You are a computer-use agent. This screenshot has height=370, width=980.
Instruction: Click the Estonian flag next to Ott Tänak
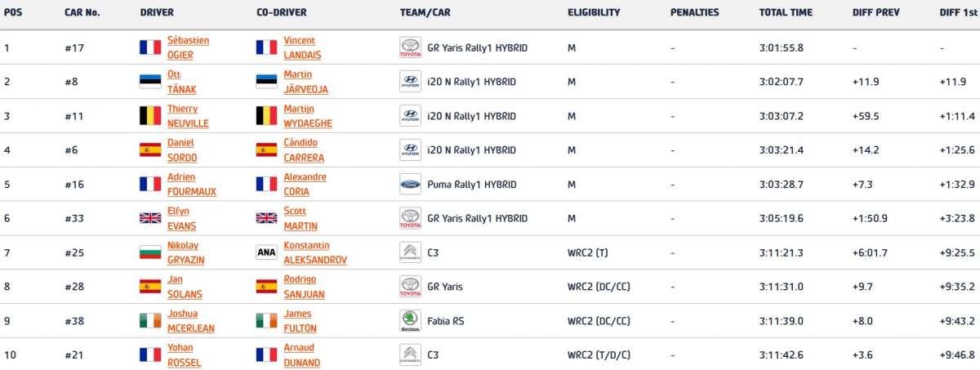tap(150, 82)
